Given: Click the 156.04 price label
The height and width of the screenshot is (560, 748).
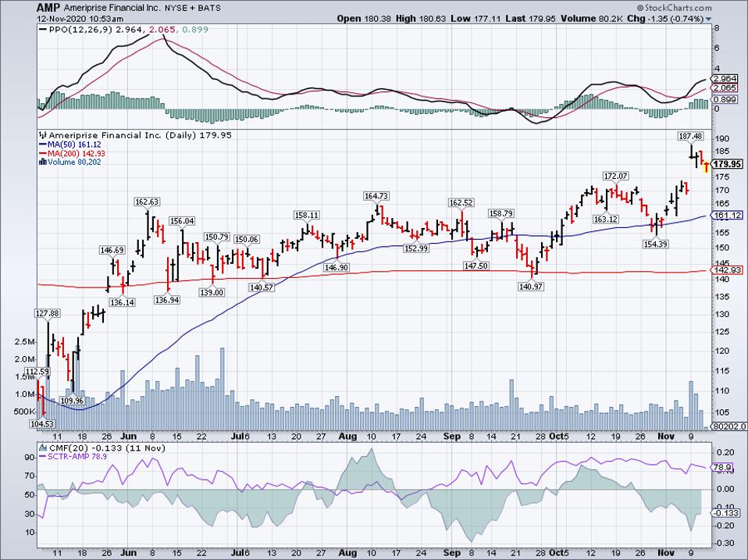Looking at the screenshot, I should coord(182,221).
